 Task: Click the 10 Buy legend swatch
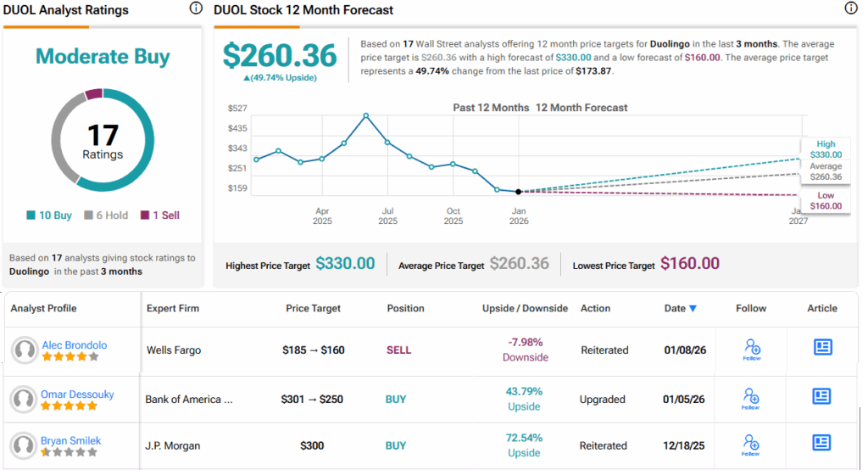[x=31, y=215]
